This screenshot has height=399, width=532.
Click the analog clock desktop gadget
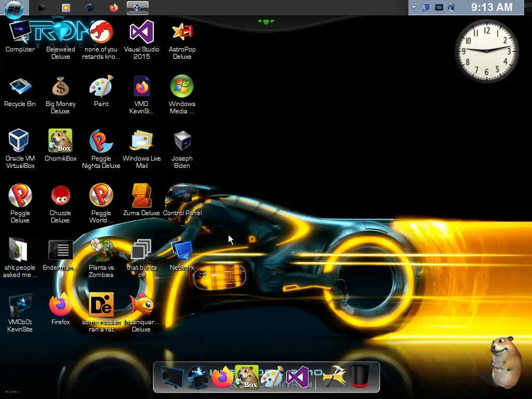486,51
